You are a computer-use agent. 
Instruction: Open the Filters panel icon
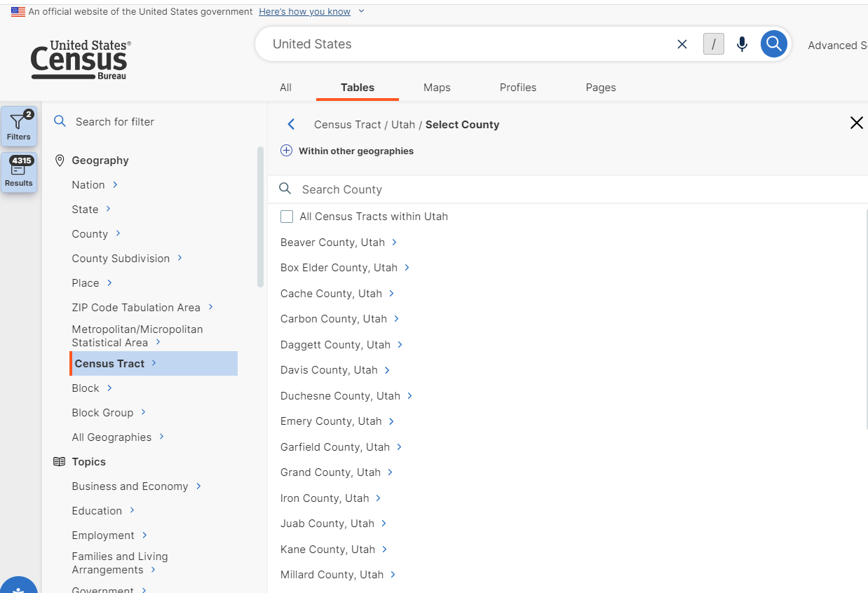click(x=19, y=126)
